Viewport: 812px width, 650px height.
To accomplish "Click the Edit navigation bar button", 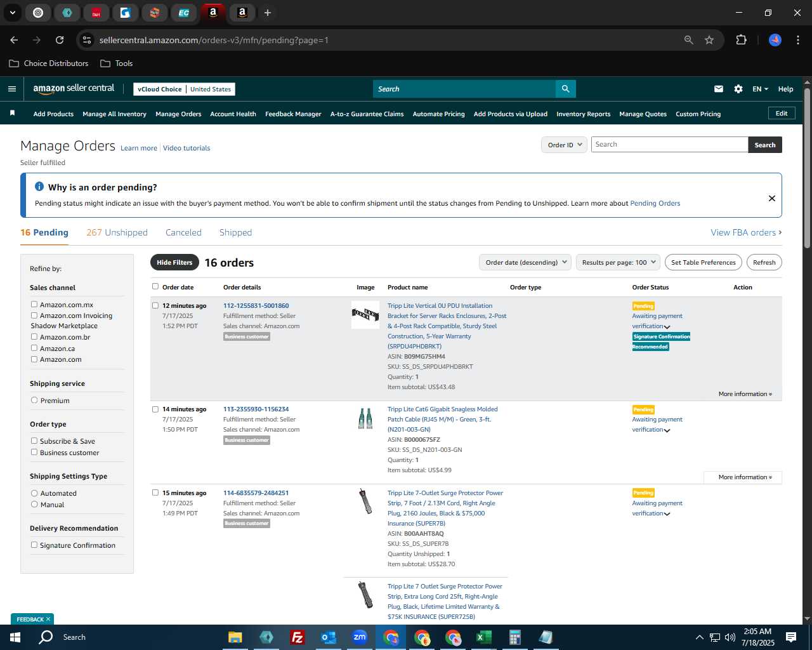I will (782, 113).
